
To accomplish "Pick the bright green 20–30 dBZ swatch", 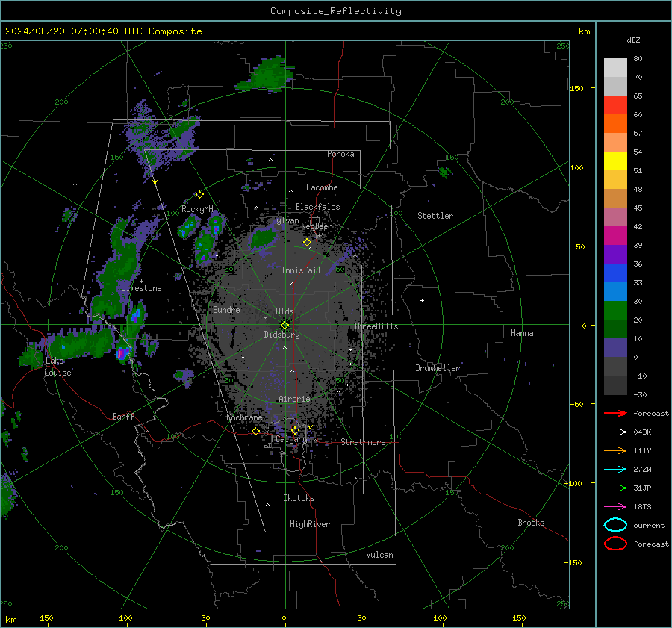I will [615, 311].
